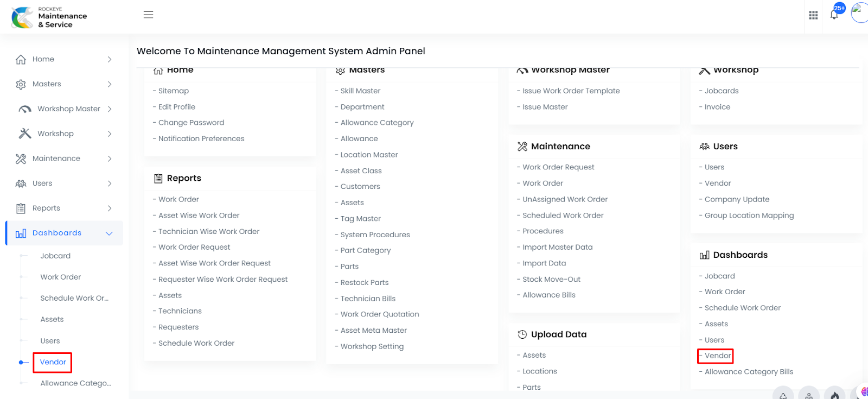Click the Maintenance wrench icon in sidebar

(x=21, y=159)
